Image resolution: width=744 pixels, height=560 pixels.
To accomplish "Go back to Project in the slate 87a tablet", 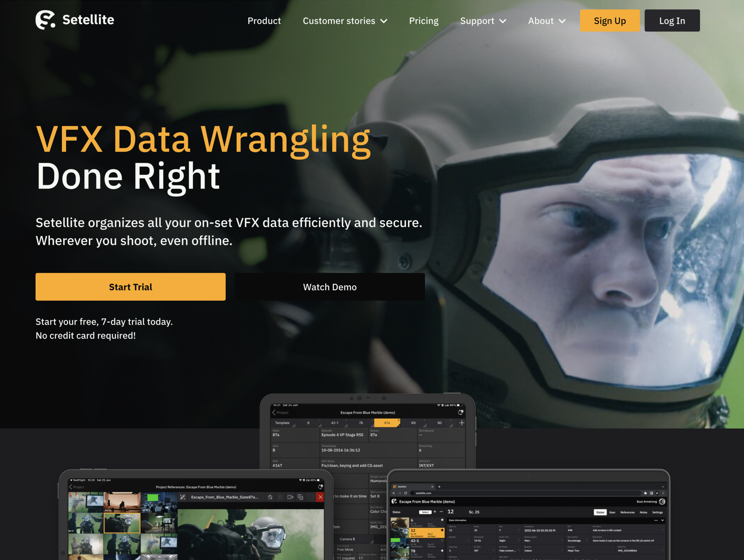I will [280, 412].
